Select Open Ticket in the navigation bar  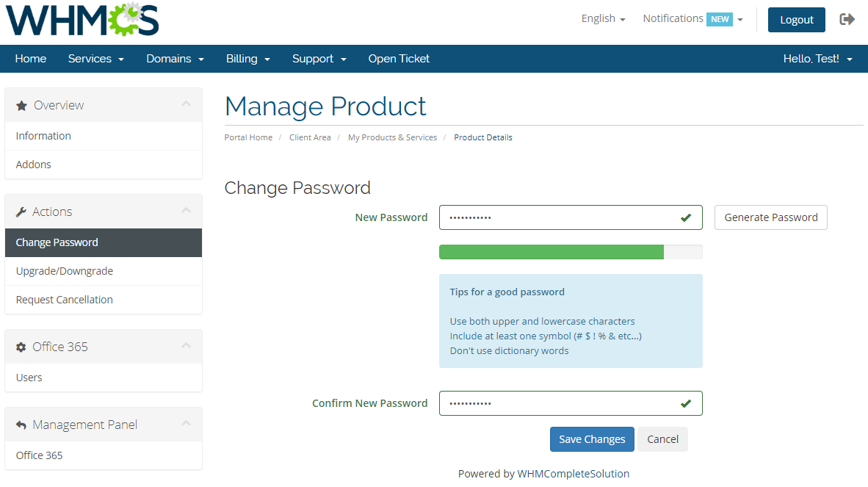[399, 58]
